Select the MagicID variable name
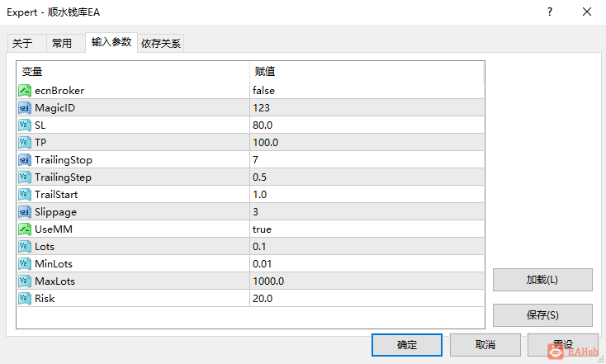This screenshot has height=364, width=606. point(54,108)
